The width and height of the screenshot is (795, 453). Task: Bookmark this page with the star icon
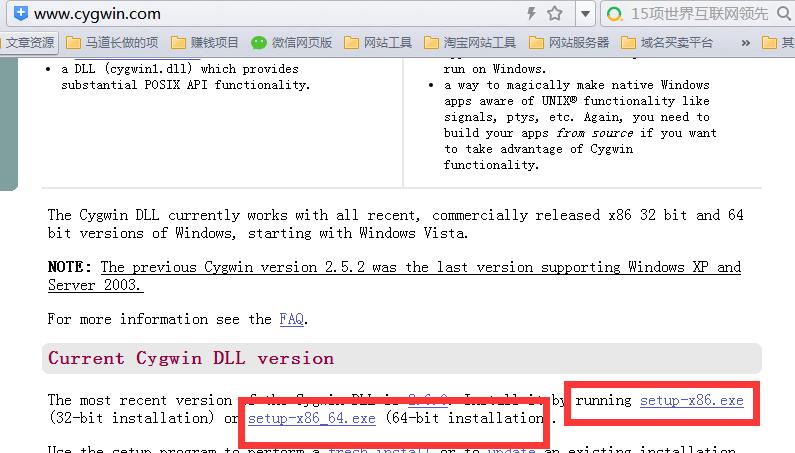point(555,13)
